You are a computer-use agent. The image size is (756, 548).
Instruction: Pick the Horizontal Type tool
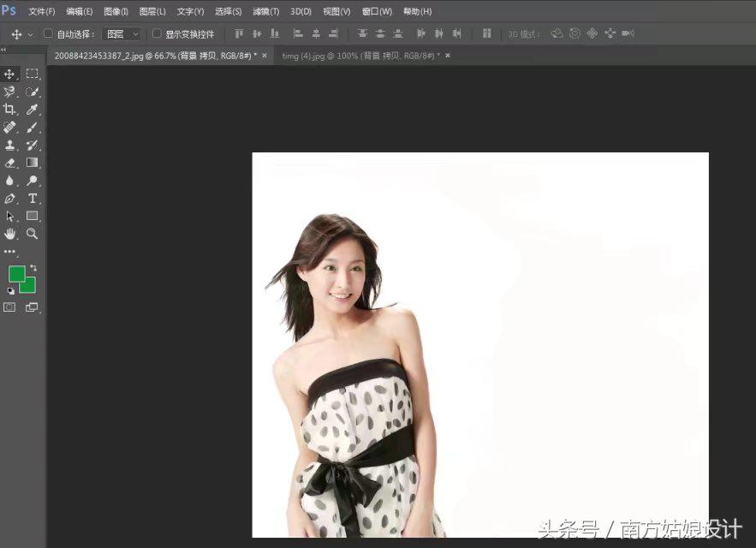[33, 199]
